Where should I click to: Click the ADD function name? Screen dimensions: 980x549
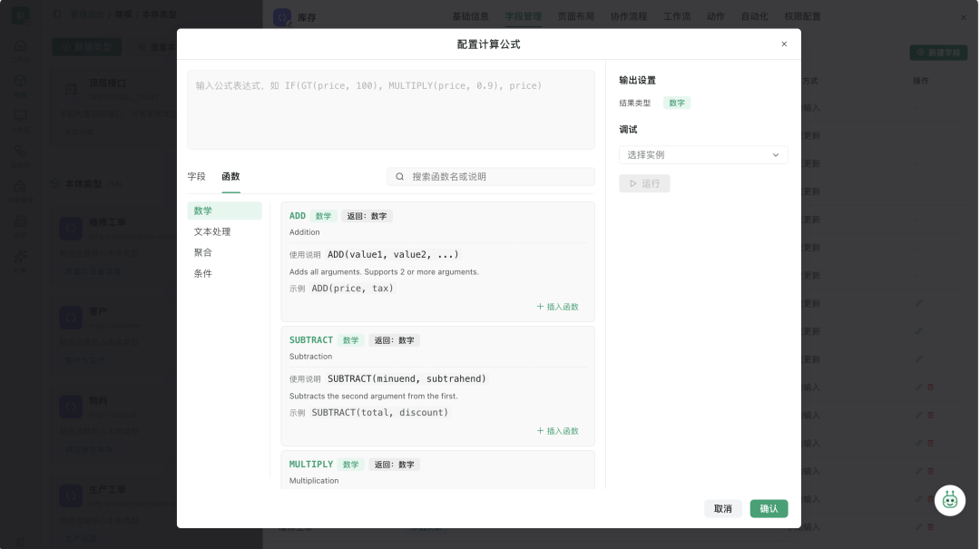298,216
